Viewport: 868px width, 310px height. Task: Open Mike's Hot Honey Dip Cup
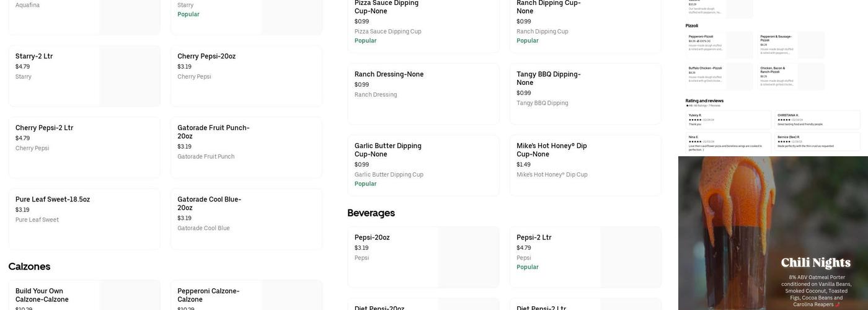[x=585, y=166]
